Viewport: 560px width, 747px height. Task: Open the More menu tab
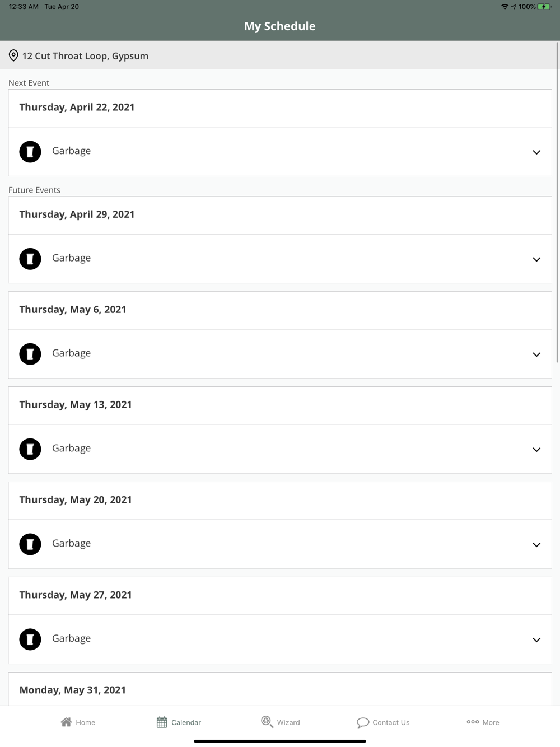[x=483, y=722]
